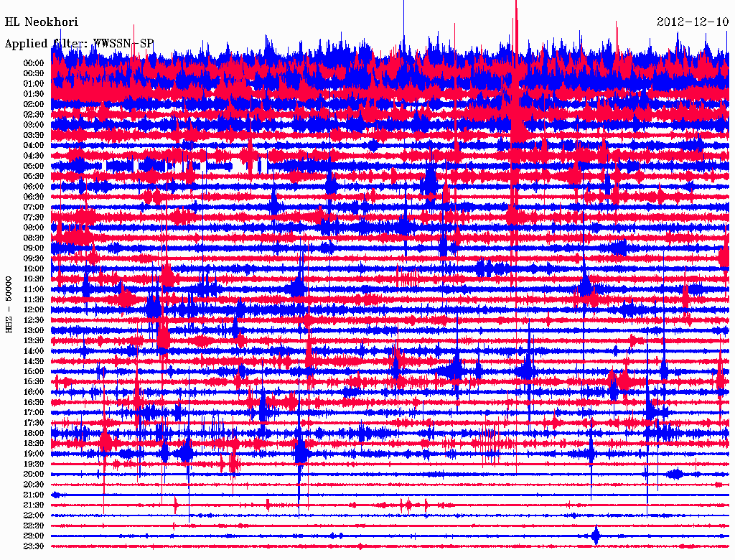Select the 15:30 time label
The image size is (735, 560).
(x=33, y=381)
